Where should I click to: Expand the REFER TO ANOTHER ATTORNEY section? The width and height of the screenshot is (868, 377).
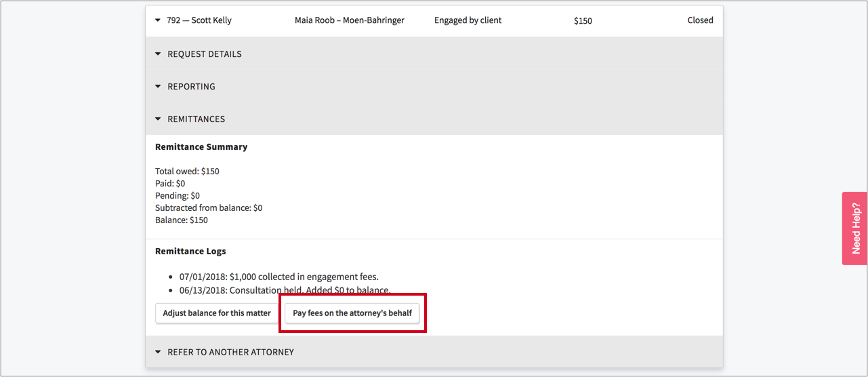coord(230,353)
